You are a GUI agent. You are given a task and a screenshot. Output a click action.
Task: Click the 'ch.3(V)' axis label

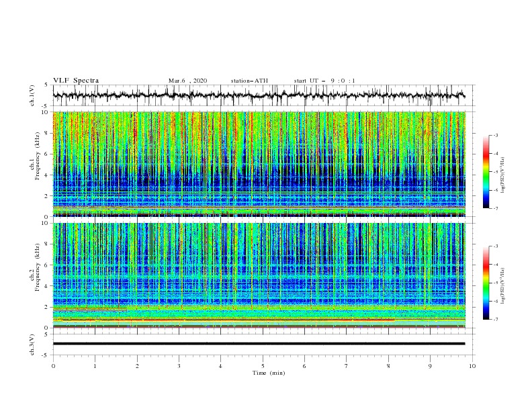(32, 345)
